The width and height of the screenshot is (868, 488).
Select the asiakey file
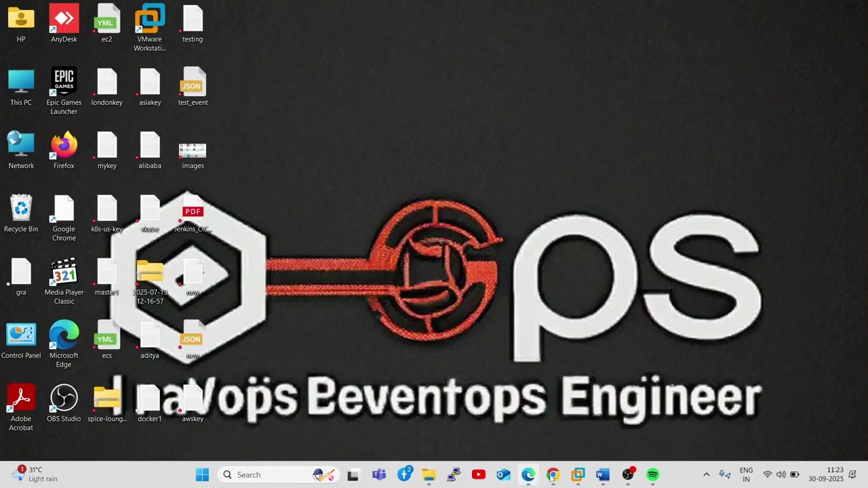[x=149, y=87]
